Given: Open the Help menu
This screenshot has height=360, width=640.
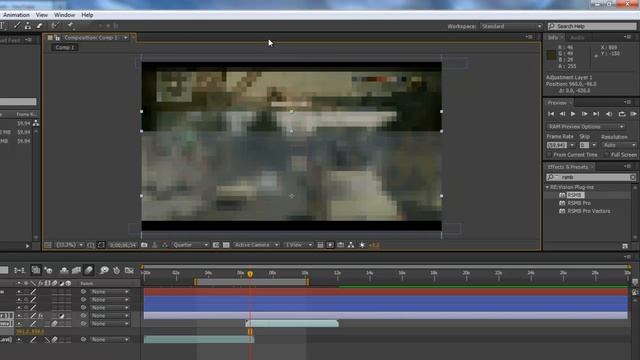Looking at the screenshot, I should 87,15.
